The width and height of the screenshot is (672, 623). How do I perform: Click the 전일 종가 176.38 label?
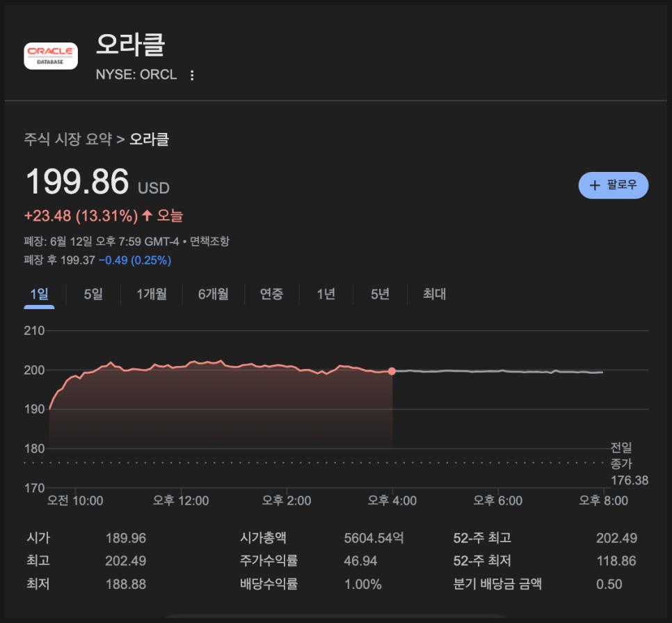629,464
